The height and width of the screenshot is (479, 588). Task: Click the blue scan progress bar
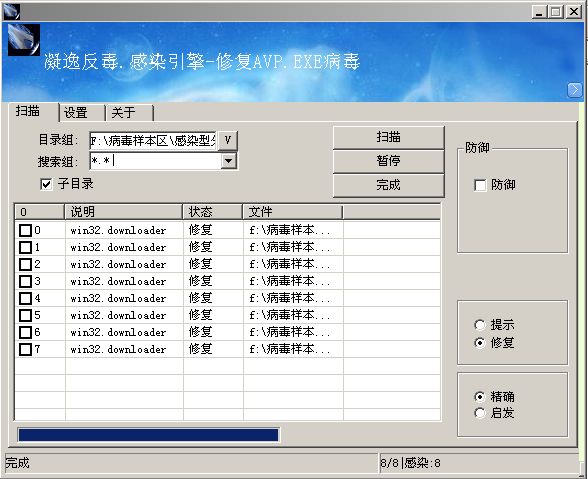148,435
